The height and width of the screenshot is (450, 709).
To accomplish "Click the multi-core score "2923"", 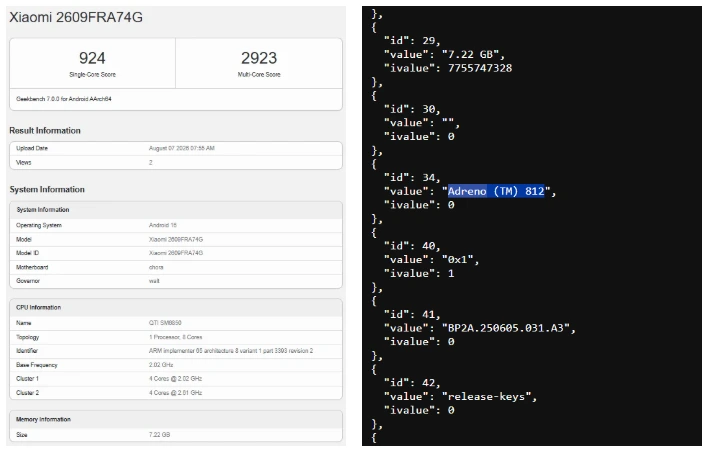I will pyautogui.click(x=259, y=58).
